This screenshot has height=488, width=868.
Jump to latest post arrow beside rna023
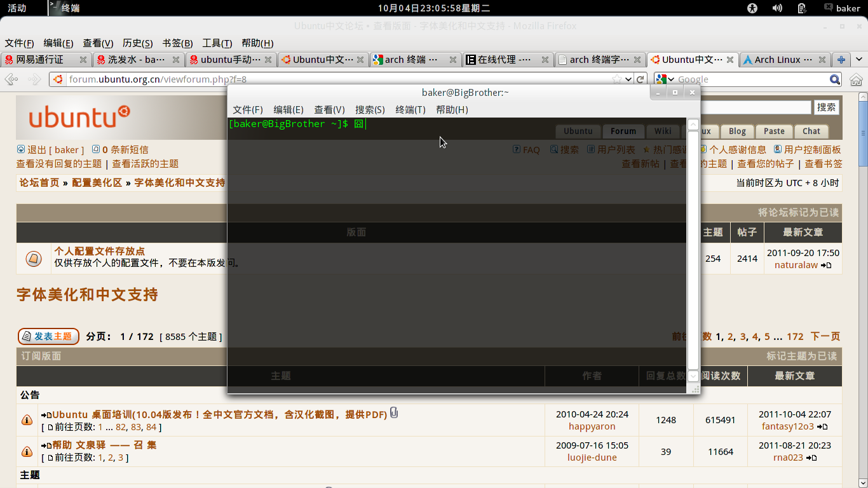(811, 457)
